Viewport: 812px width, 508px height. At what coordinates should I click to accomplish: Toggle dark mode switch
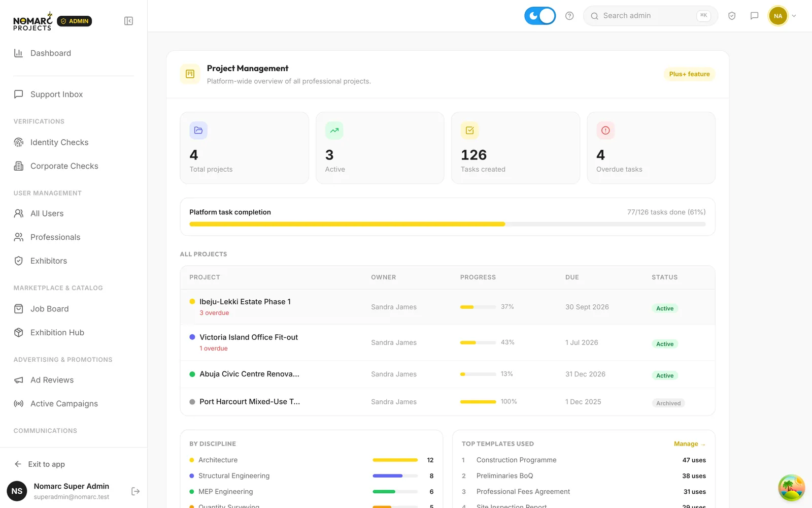tap(540, 16)
